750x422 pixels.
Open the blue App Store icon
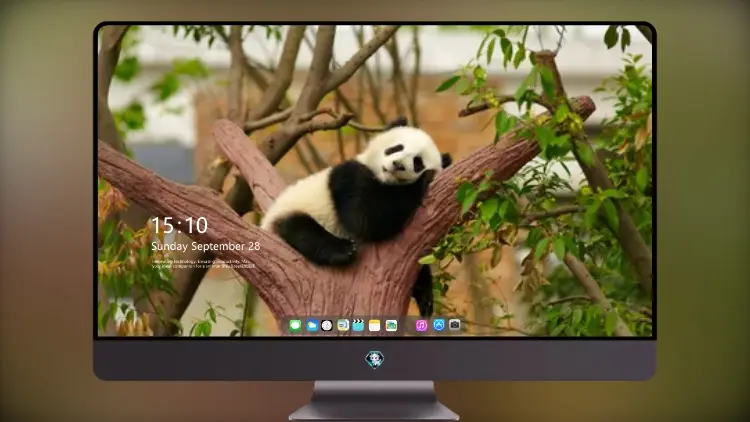439,325
